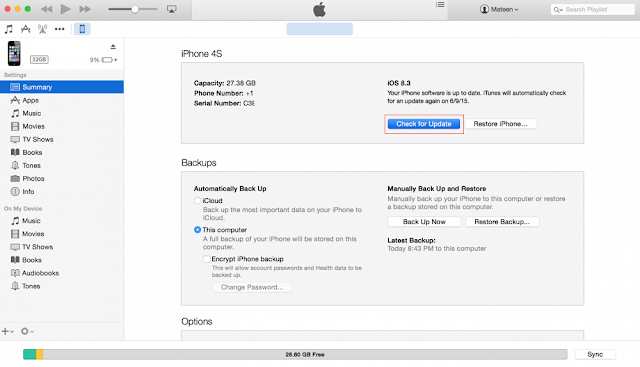Click the Restore iPhone button
This screenshot has height=367, width=640.
(x=500, y=124)
